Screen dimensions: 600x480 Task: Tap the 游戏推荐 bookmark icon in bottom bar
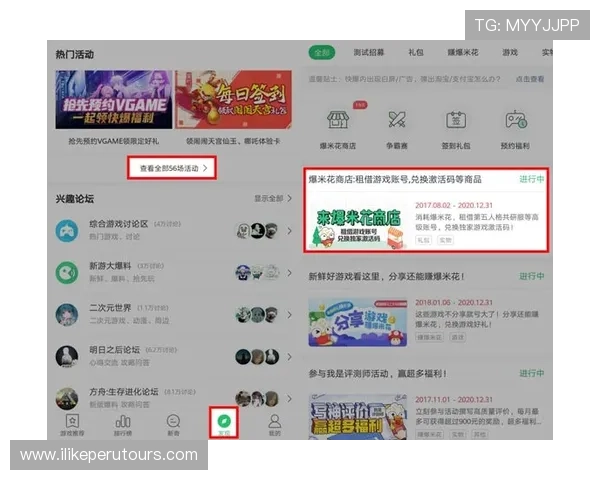coord(72,421)
